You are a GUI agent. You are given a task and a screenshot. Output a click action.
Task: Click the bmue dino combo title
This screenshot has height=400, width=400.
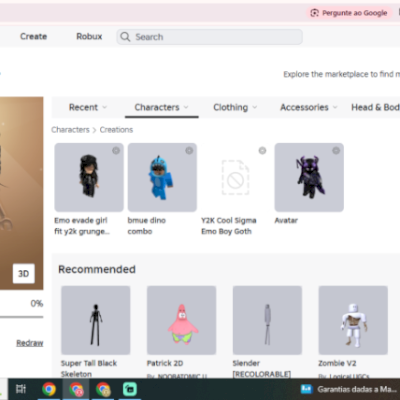click(x=147, y=226)
